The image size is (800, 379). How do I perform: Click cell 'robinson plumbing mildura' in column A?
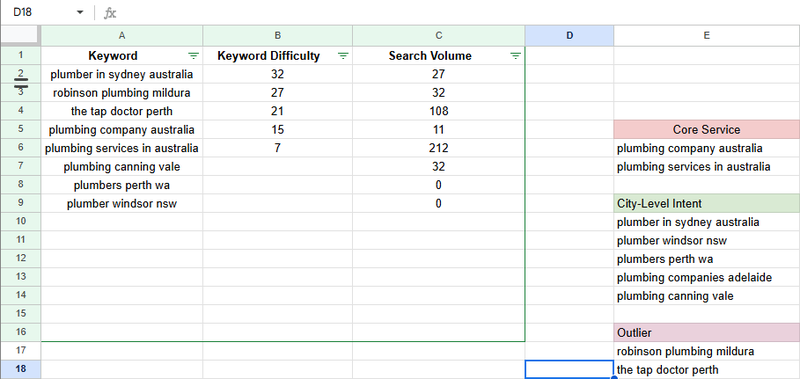[122, 93]
